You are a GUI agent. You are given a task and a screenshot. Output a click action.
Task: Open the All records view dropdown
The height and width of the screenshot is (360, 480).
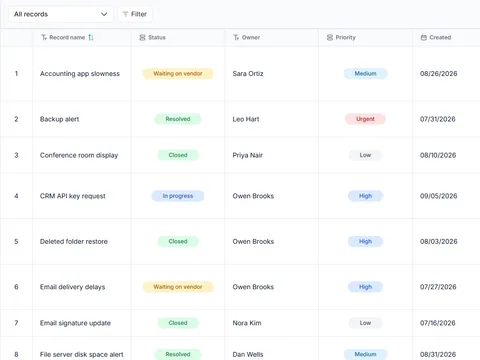(61, 14)
